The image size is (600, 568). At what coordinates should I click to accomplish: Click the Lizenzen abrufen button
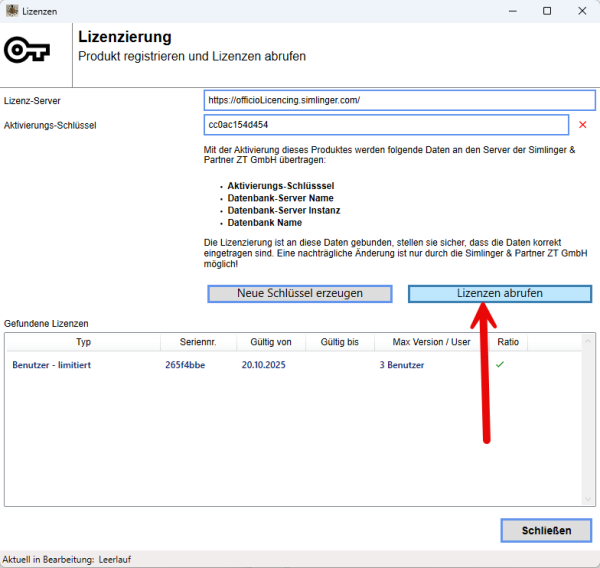(x=499, y=293)
